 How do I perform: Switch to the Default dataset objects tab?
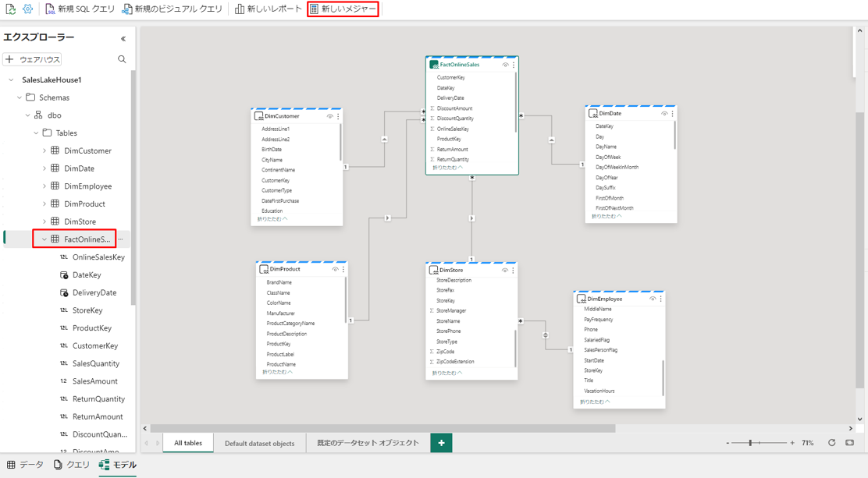[259, 443]
